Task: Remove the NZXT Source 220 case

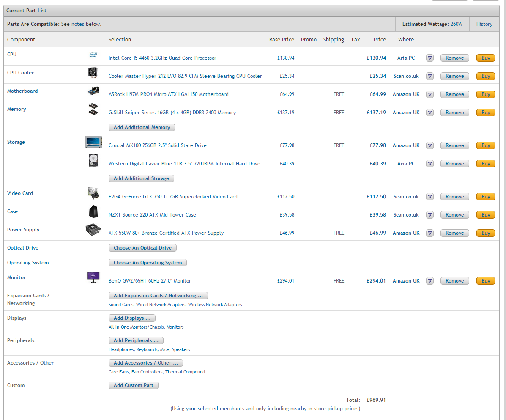Action: coord(455,215)
